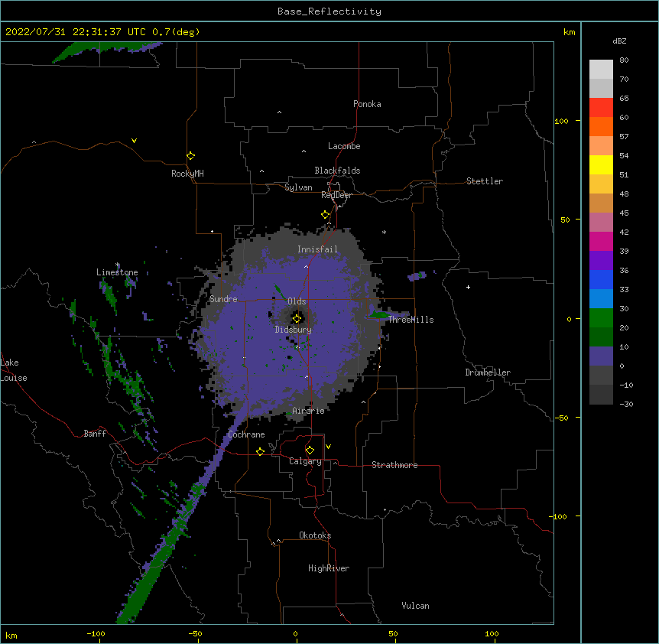Click the green echo blob near ThreeHills

tap(379, 315)
